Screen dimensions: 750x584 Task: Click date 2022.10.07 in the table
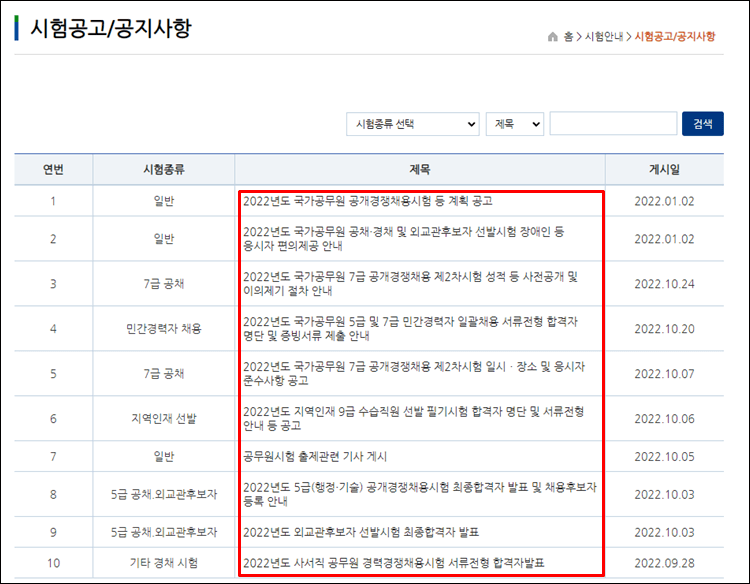click(x=664, y=374)
